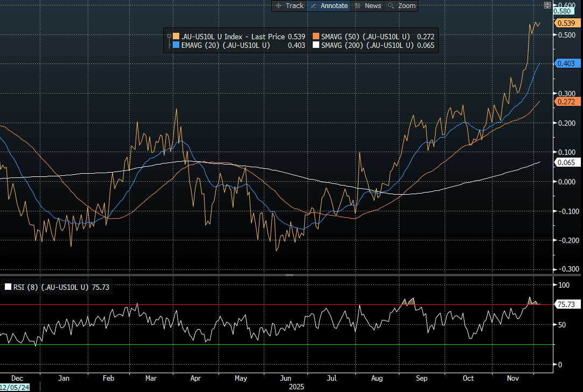Viewport: 583px width, 392px height.
Task: Click the 0.539 last price axis label
Action: pyautogui.click(x=567, y=23)
